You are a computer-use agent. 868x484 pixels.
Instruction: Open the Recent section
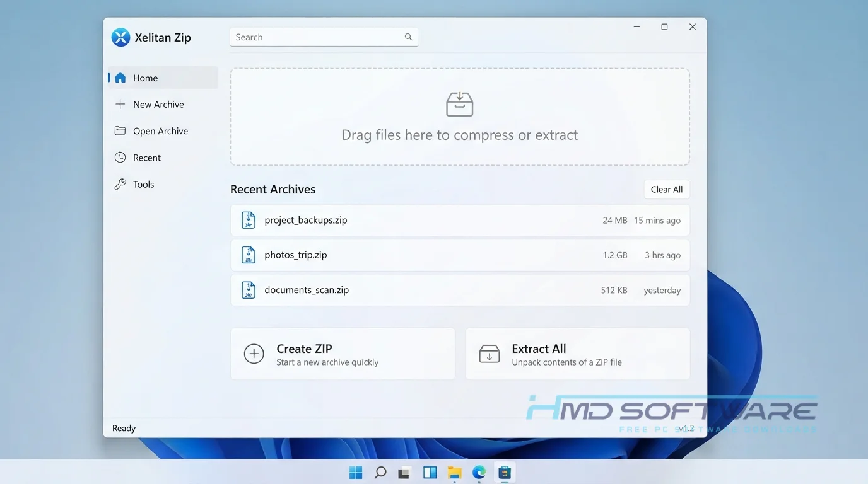point(163,158)
